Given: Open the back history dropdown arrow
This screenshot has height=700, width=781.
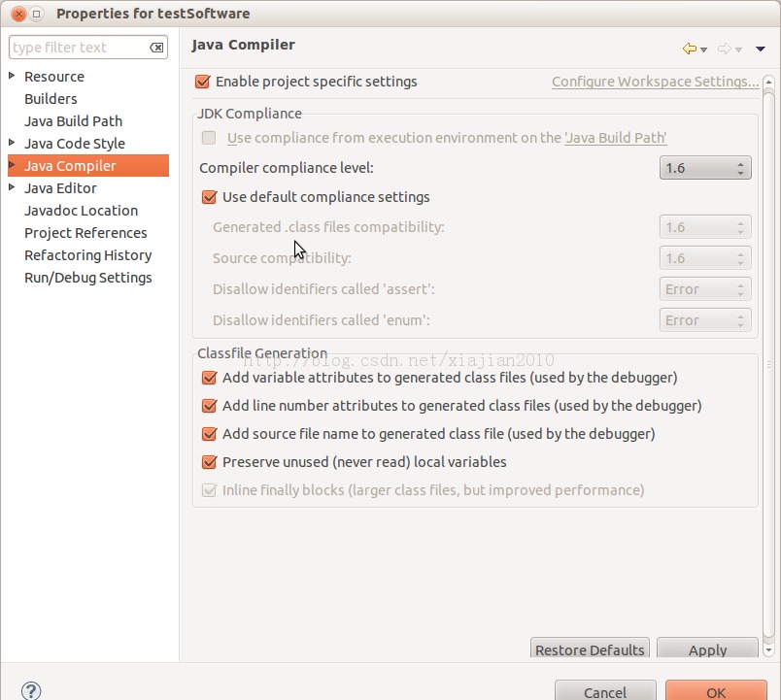Looking at the screenshot, I should coord(703,50).
